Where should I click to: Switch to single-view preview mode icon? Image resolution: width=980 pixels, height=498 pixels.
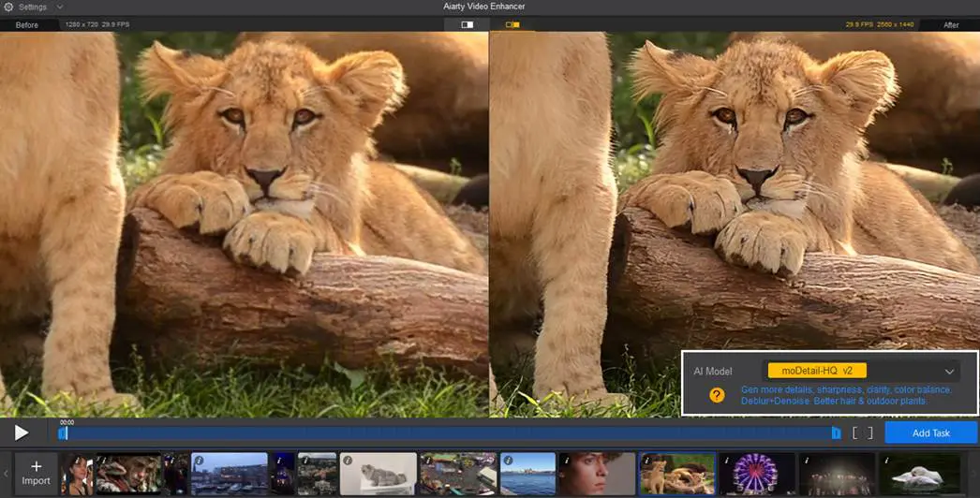click(467, 24)
